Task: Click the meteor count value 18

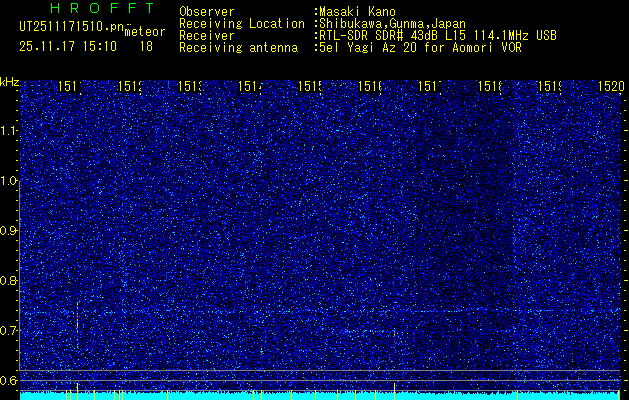Action: (x=146, y=47)
